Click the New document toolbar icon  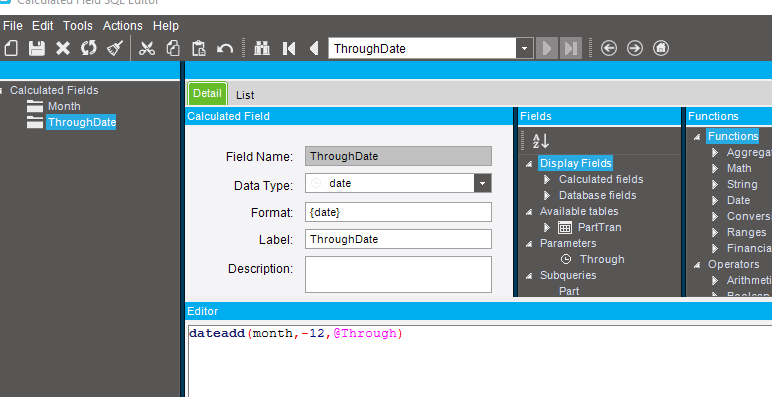coord(11,48)
